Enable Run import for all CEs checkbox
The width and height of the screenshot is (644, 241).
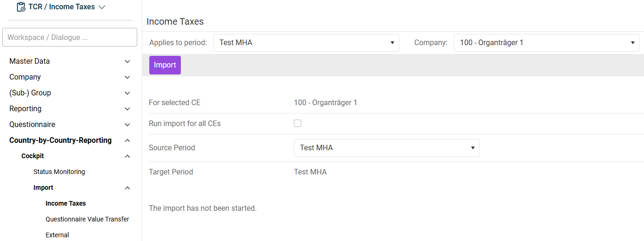coord(298,123)
